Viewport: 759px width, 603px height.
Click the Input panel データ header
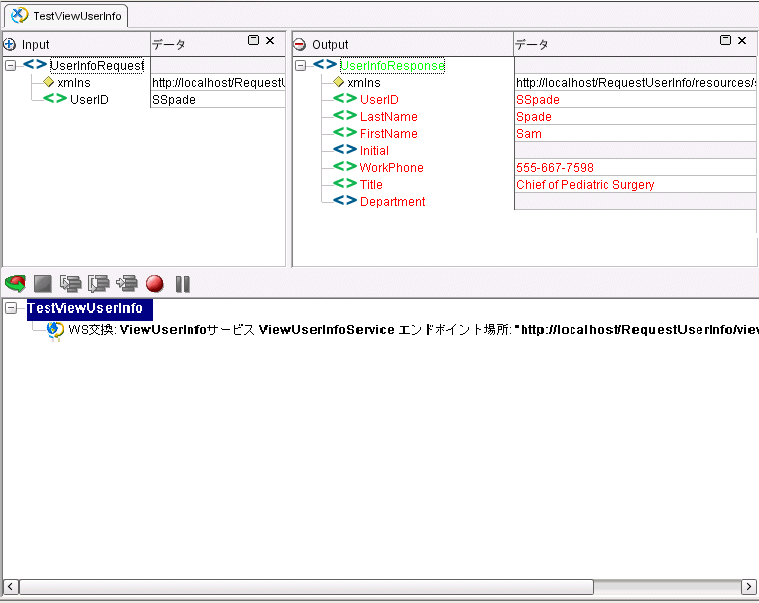pyautogui.click(x=168, y=45)
